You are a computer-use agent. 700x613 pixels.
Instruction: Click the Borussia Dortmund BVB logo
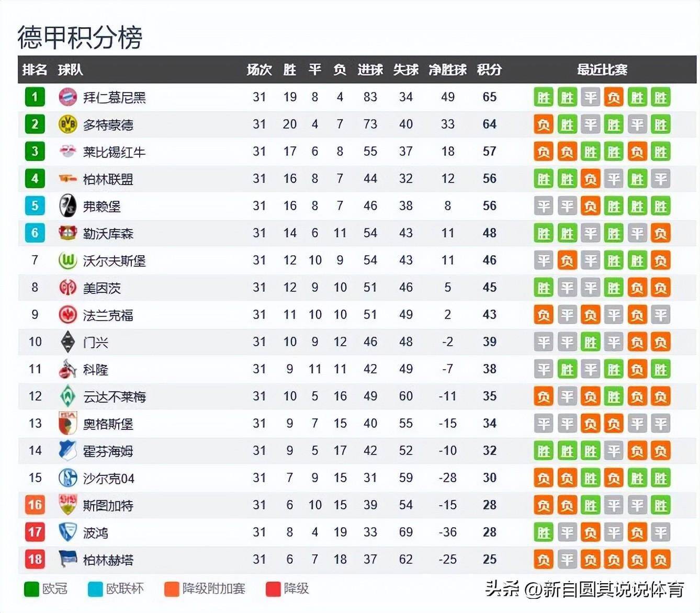(67, 124)
